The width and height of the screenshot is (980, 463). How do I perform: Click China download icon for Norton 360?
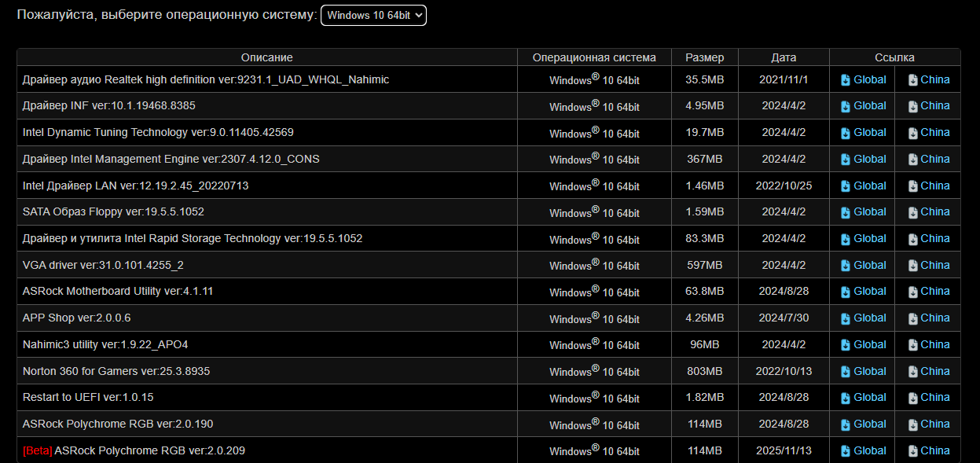[x=912, y=372]
